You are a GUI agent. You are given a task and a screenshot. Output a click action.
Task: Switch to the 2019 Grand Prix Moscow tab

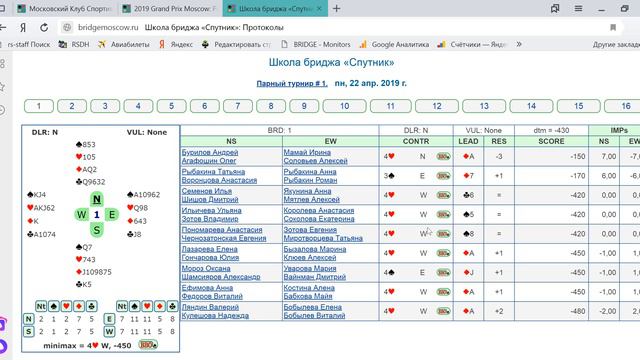pyautogui.click(x=169, y=9)
